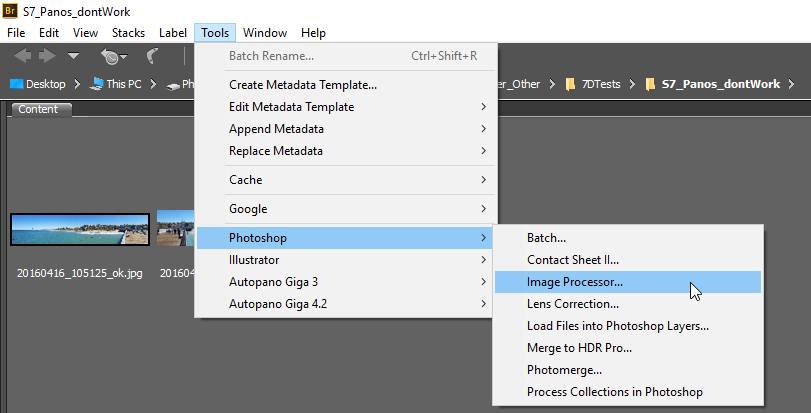
Task: Click the This PC breadcrumb
Action: click(x=124, y=84)
